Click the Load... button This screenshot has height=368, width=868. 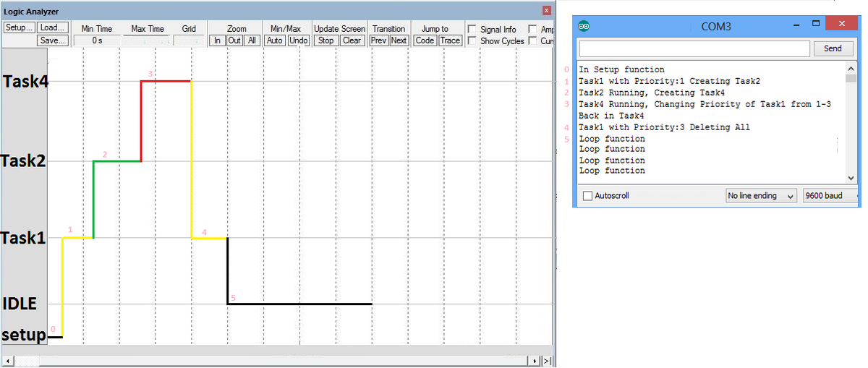pyautogui.click(x=52, y=28)
